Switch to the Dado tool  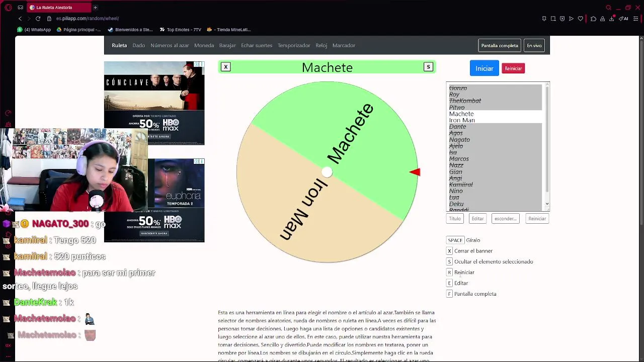[138, 45]
